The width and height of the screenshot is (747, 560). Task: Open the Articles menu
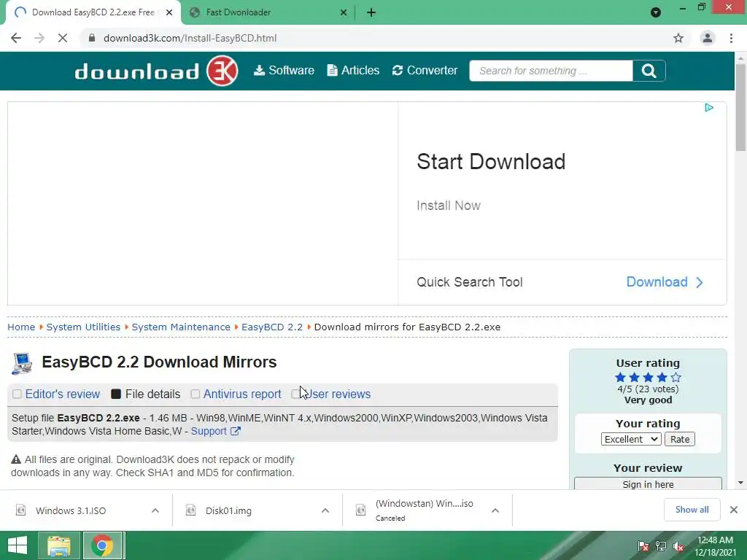click(353, 71)
